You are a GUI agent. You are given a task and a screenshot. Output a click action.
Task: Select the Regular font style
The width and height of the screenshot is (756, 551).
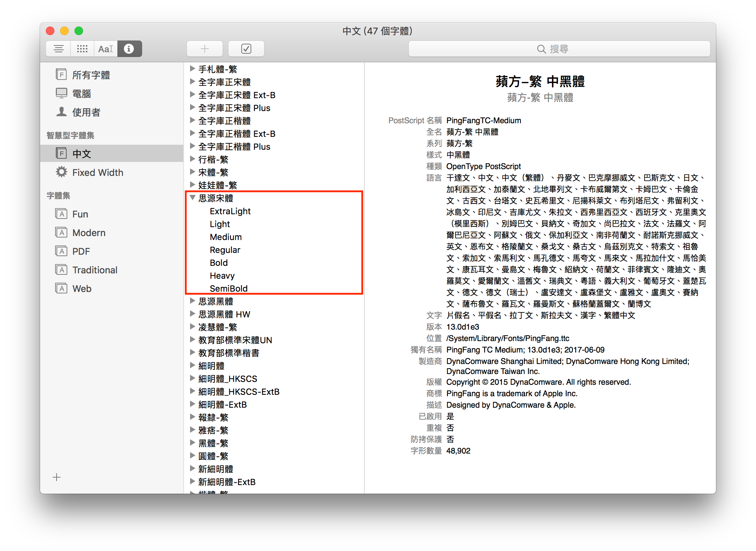(225, 250)
